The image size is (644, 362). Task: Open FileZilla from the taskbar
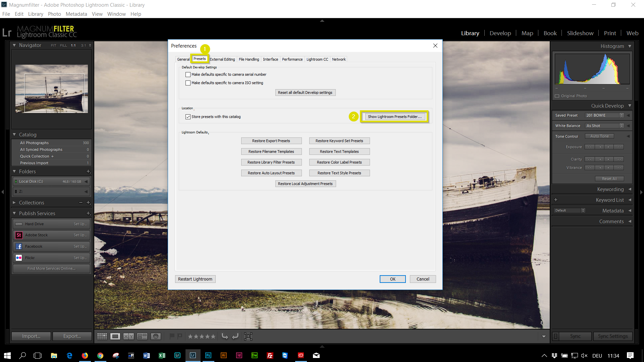[270, 355]
